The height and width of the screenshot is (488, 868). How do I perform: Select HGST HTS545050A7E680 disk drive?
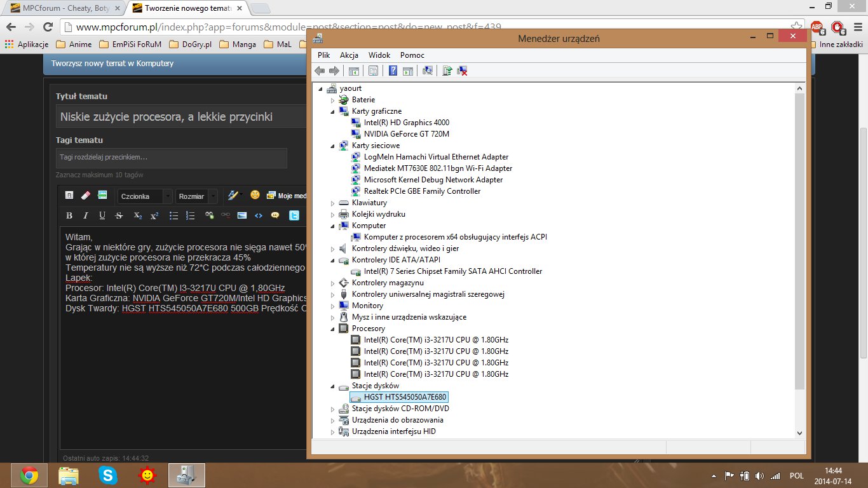(399, 397)
